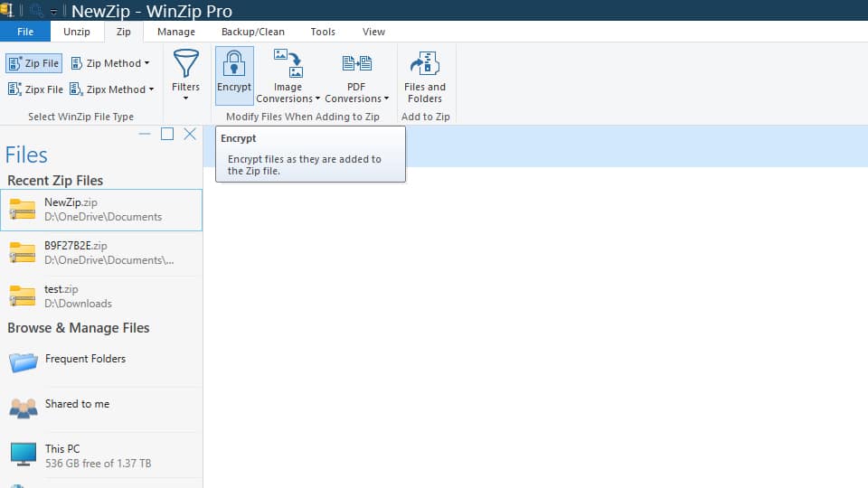Viewport: 868px width, 488px height.
Task: Open the Tools ribbon tab
Action: click(323, 32)
